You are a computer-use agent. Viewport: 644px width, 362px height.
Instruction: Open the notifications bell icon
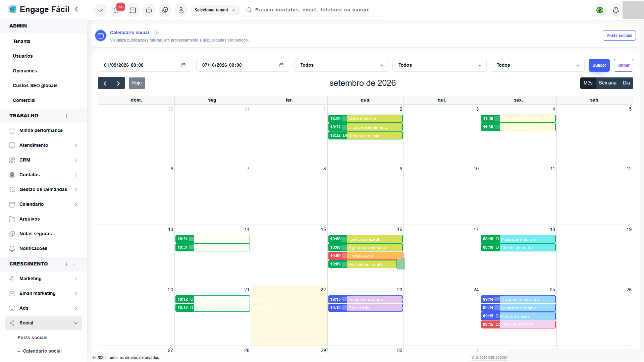[616, 10]
